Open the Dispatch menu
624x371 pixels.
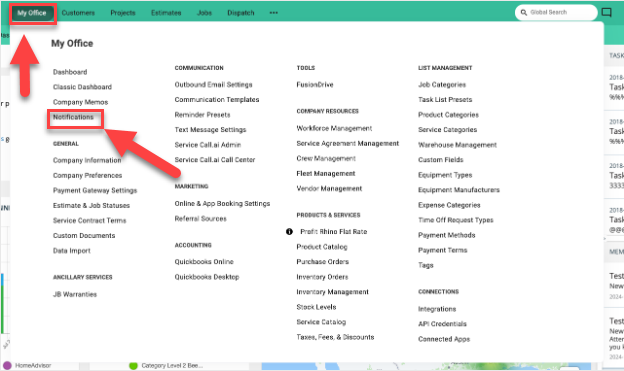click(240, 13)
